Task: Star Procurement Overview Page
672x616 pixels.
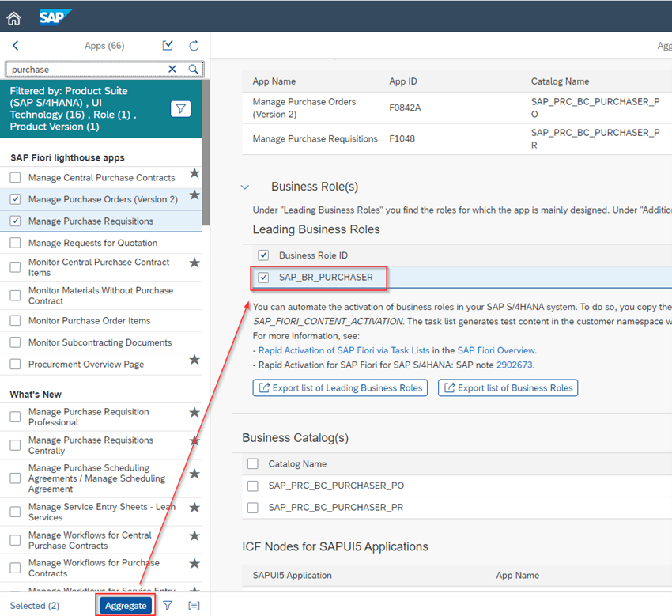Action: point(194,360)
